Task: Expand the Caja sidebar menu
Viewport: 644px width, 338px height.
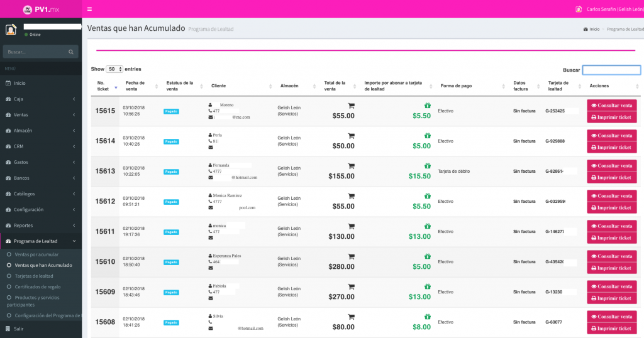Action: [x=41, y=99]
